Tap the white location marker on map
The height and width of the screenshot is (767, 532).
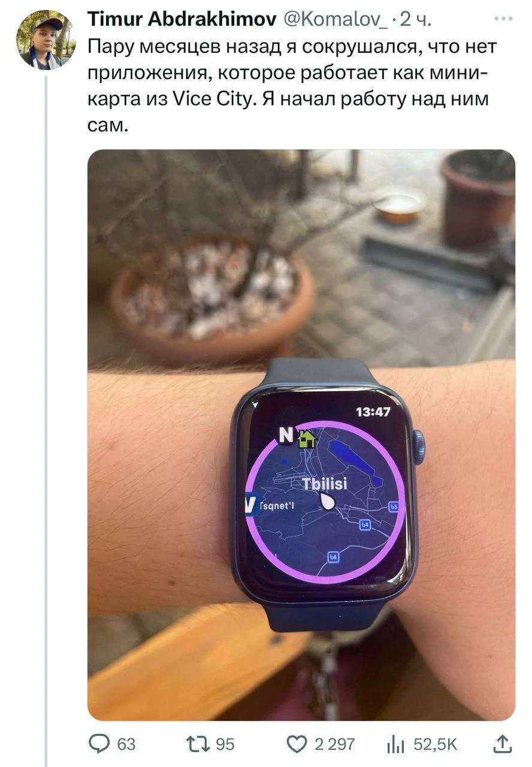327,501
